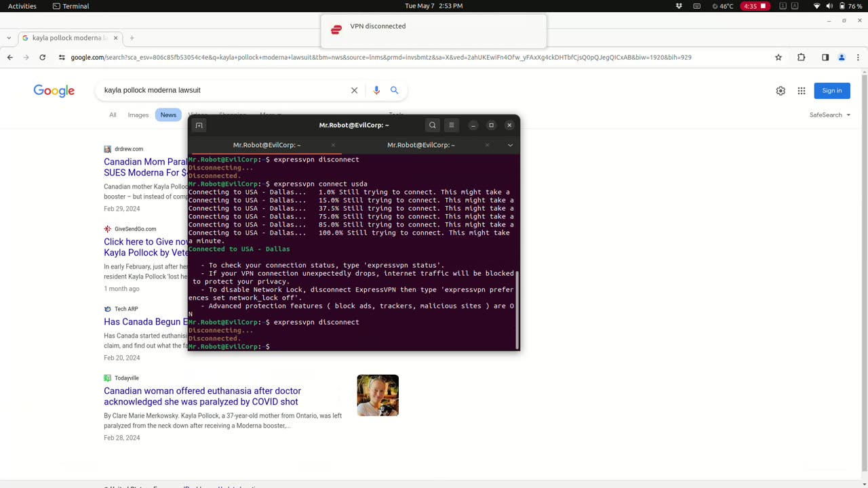The image size is (868, 488).
Task: Open Google quick settings gear
Action: coord(781,91)
